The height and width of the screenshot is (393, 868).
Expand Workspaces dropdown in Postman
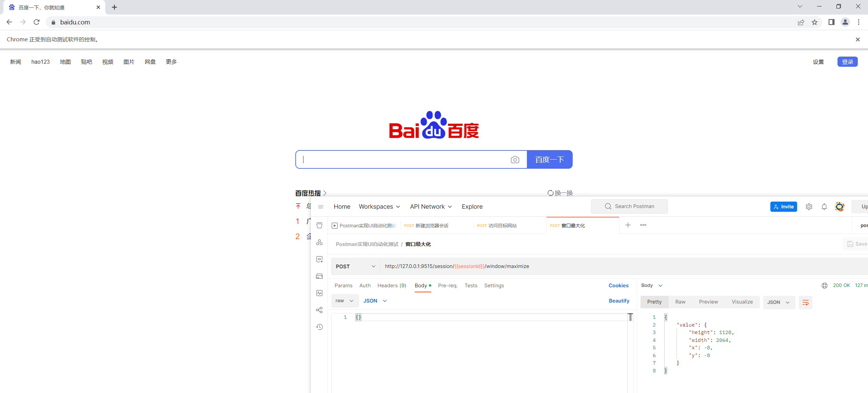pyautogui.click(x=379, y=207)
